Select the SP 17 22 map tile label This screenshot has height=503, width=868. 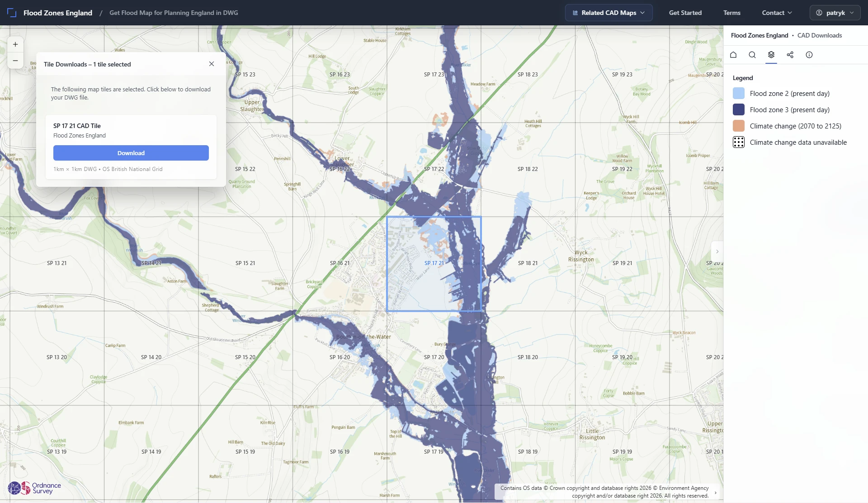point(434,169)
